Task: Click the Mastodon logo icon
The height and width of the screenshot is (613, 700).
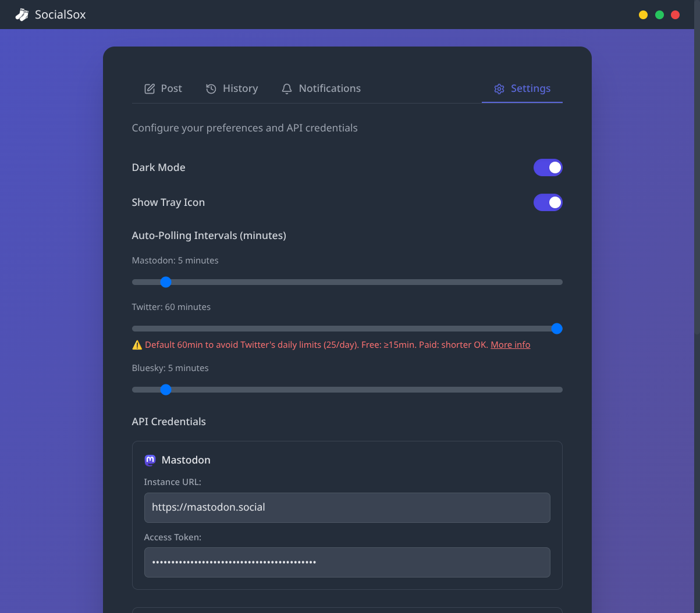Action: click(150, 460)
